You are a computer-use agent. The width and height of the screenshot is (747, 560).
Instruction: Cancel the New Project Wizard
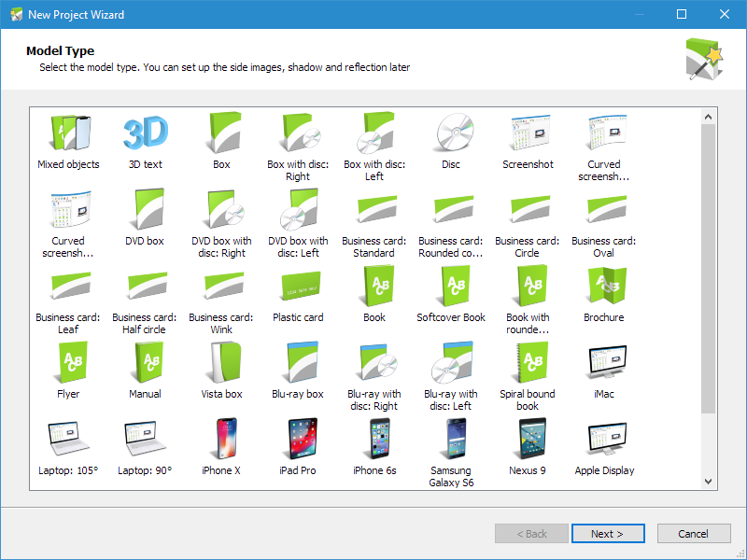(694, 533)
